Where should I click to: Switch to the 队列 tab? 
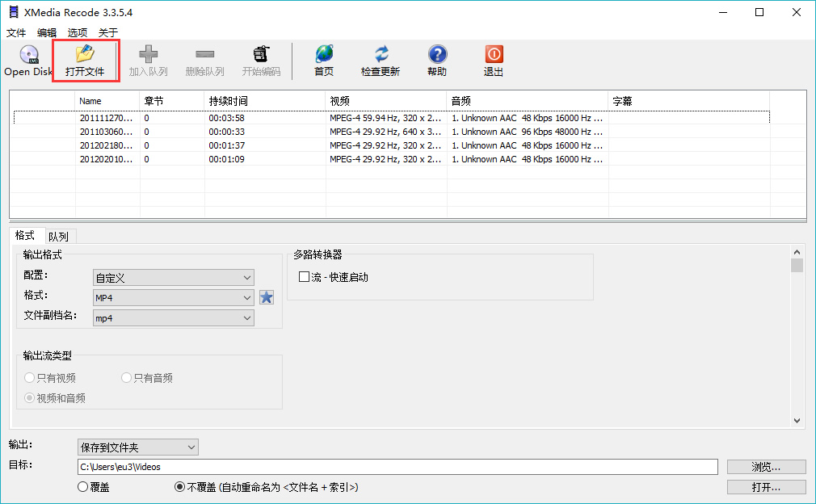pyautogui.click(x=59, y=237)
